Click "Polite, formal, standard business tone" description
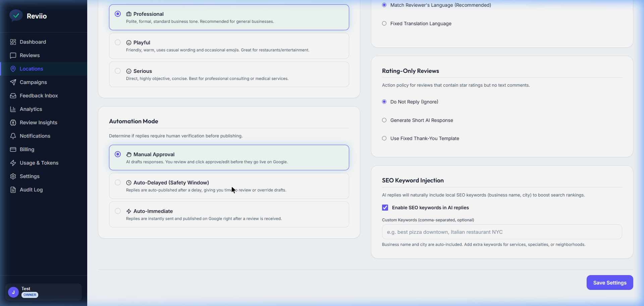644x306 pixels. pyautogui.click(x=200, y=21)
